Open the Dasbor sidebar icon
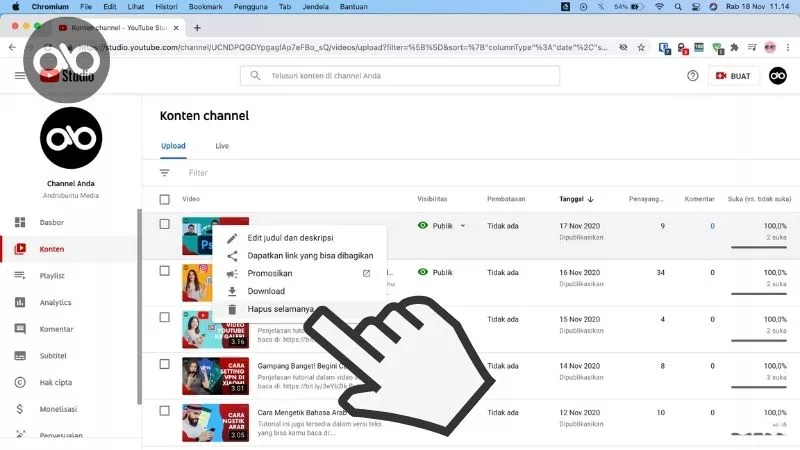The width and height of the screenshot is (800, 450). [x=20, y=222]
